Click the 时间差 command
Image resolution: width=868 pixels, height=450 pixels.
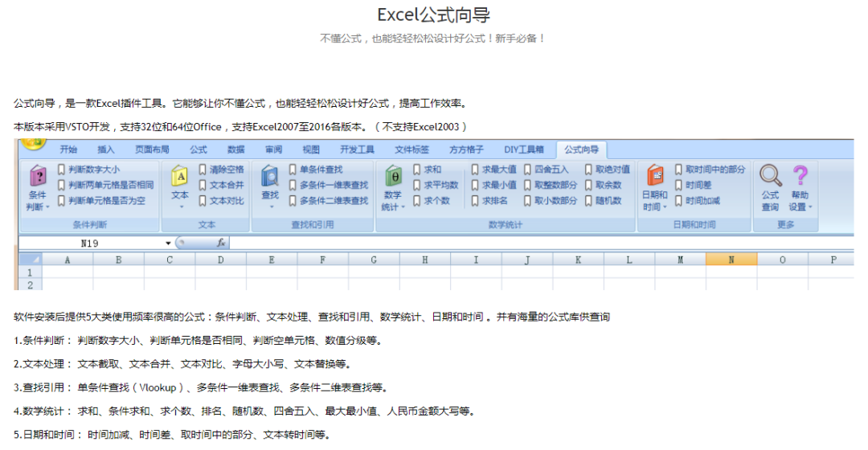point(693,185)
